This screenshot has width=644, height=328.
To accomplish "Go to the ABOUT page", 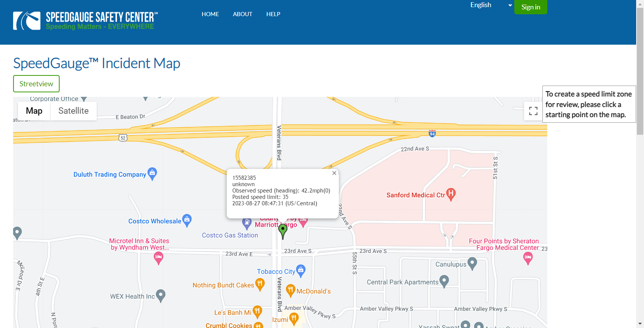I will 243,14.
